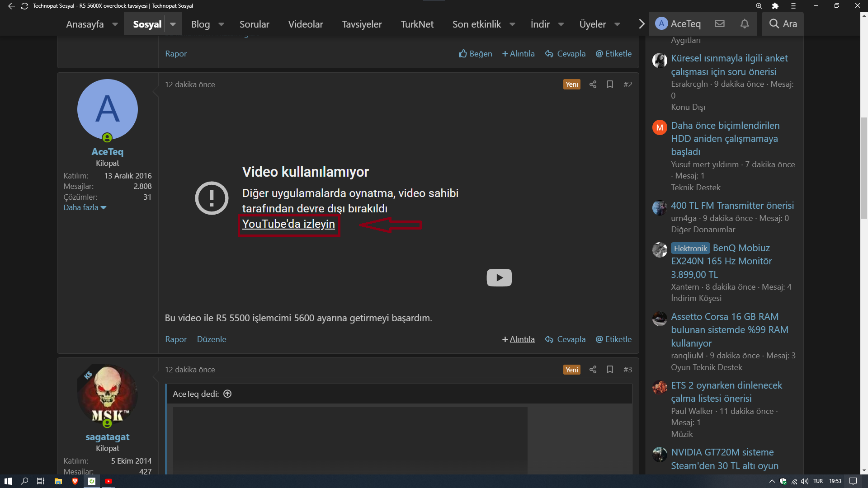The width and height of the screenshot is (868, 488).
Task: Click the Beğen thumbs-up button
Action: pos(475,54)
